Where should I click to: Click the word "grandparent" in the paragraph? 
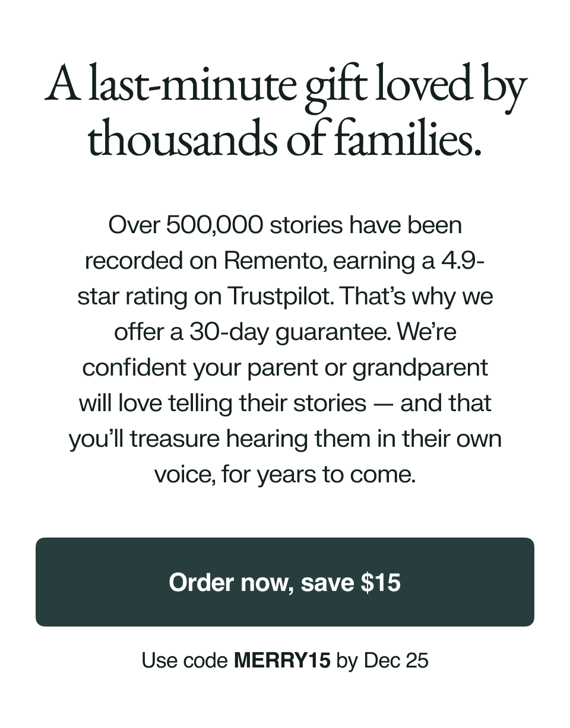420,368
